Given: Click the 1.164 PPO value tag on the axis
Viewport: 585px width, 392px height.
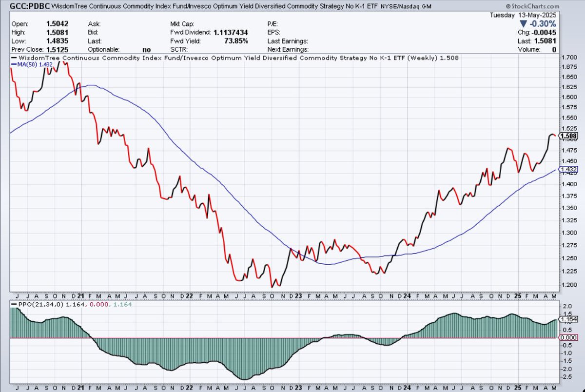Looking at the screenshot, I should 569,319.
